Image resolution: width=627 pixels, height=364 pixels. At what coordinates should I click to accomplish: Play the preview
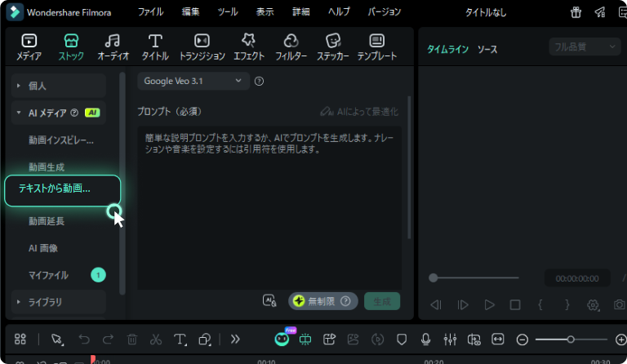click(489, 305)
